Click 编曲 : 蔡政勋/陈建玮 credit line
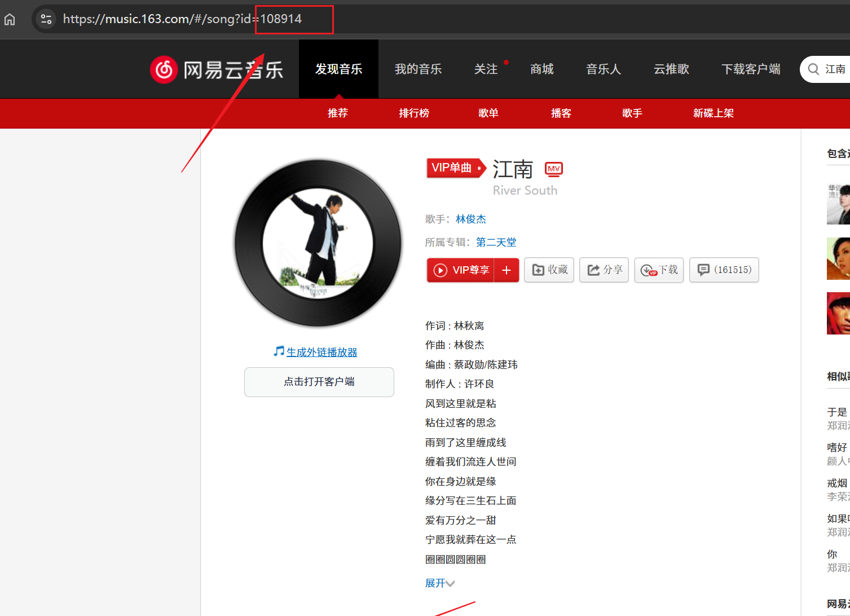This screenshot has width=850, height=616. tap(472, 364)
